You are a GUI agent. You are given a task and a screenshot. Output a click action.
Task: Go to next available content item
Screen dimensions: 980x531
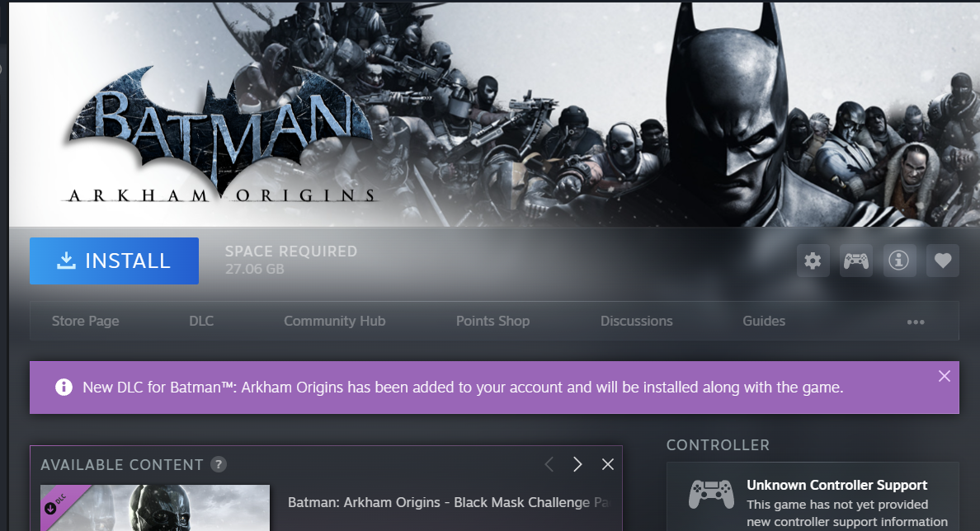[x=577, y=464]
